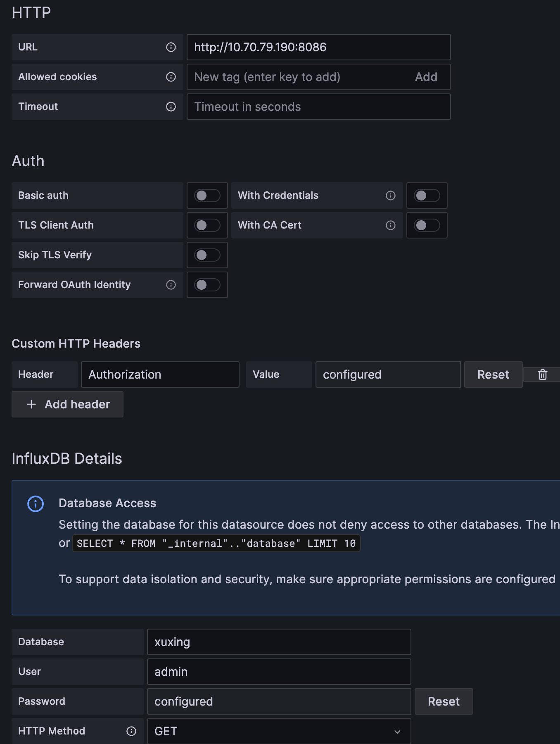
Task: Reset the custom header value
Action: (x=493, y=374)
